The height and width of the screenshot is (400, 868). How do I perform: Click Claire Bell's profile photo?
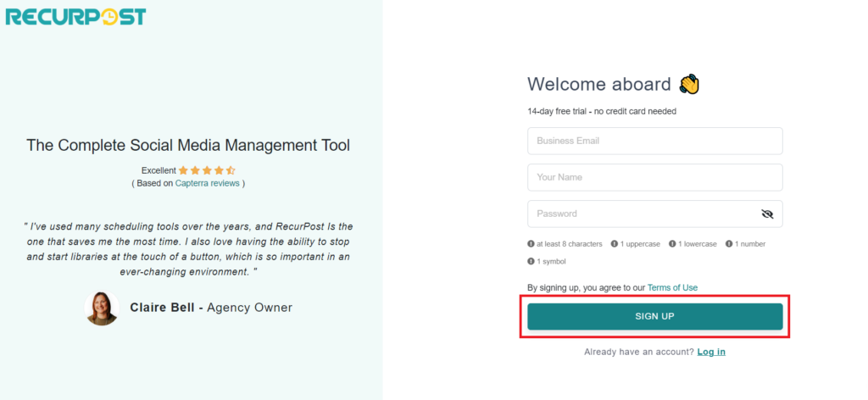[102, 308]
